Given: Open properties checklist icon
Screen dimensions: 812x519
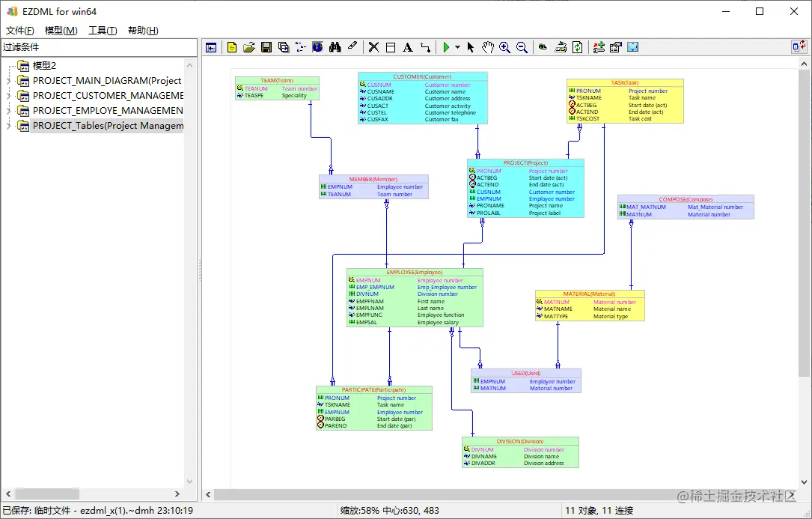Looking at the screenshot, I should click(616, 48).
